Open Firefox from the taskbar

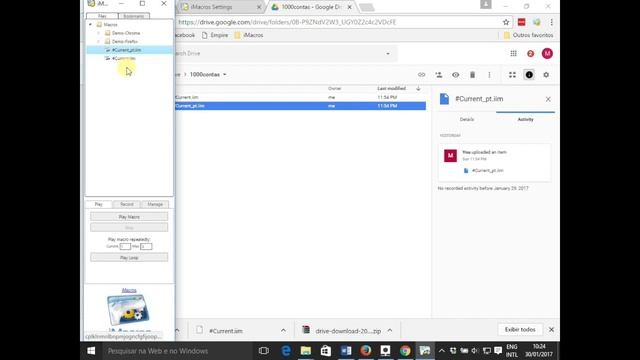pyautogui.click(x=366, y=351)
